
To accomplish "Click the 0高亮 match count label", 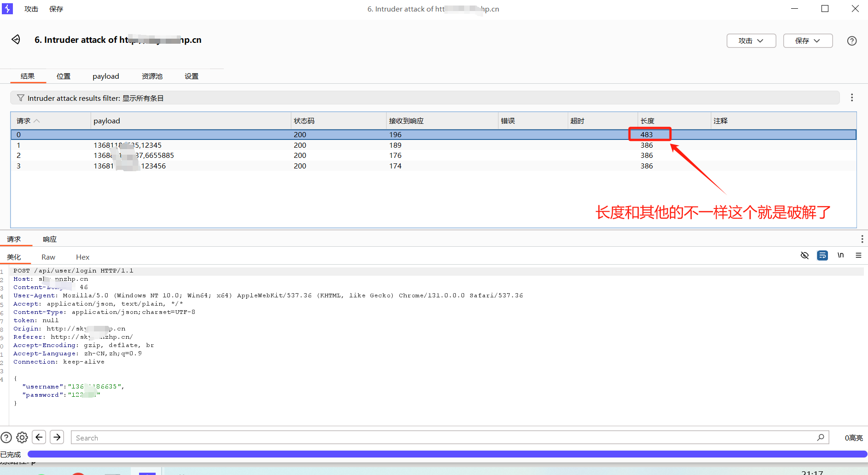I will (854, 438).
